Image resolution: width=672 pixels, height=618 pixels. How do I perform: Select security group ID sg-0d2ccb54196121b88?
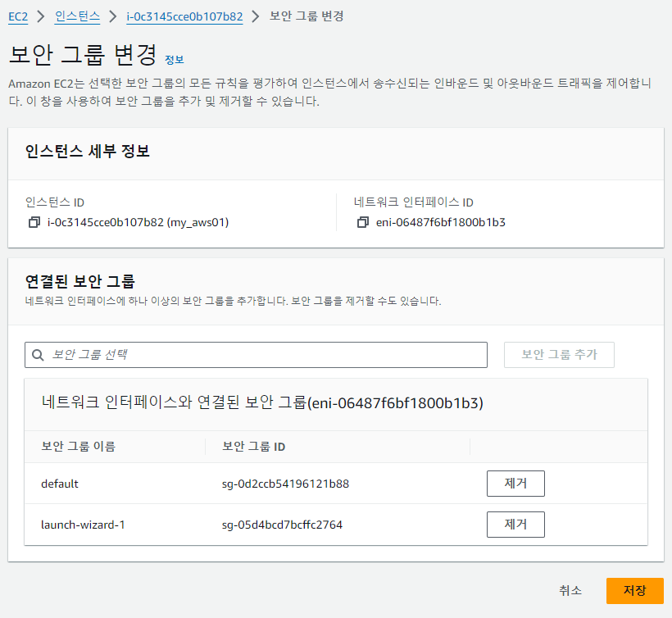285,484
